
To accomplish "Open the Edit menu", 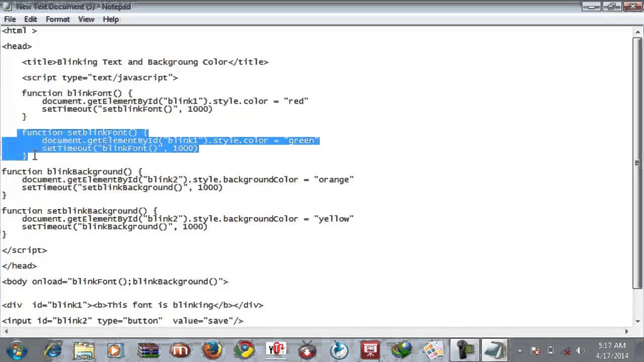I will (x=31, y=19).
